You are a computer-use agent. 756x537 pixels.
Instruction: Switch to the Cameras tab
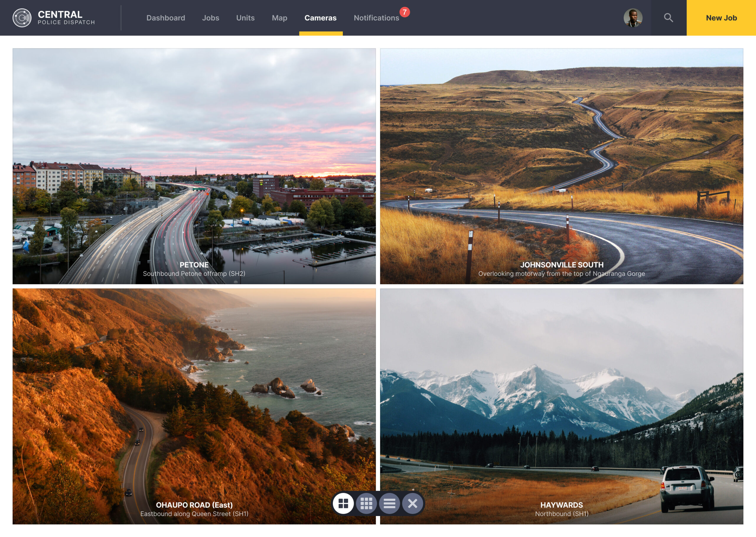(320, 17)
